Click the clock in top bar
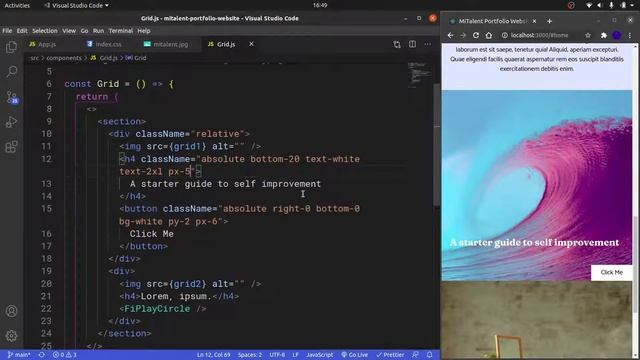Image resolution: width=640 pixels, height=360 pixels. coord(320,5)
